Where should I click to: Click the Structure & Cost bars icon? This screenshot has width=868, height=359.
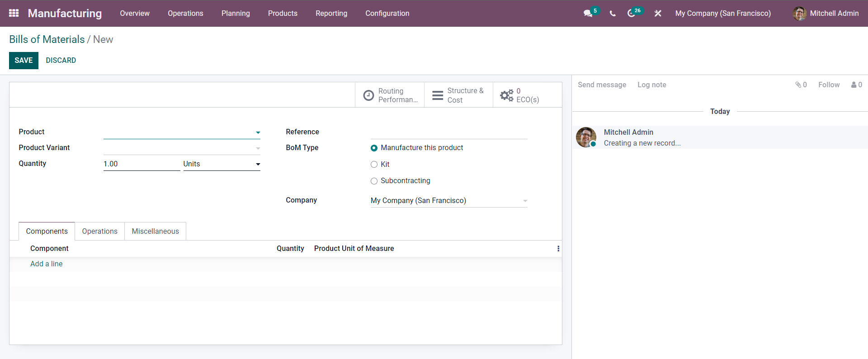tap(438, 95)
